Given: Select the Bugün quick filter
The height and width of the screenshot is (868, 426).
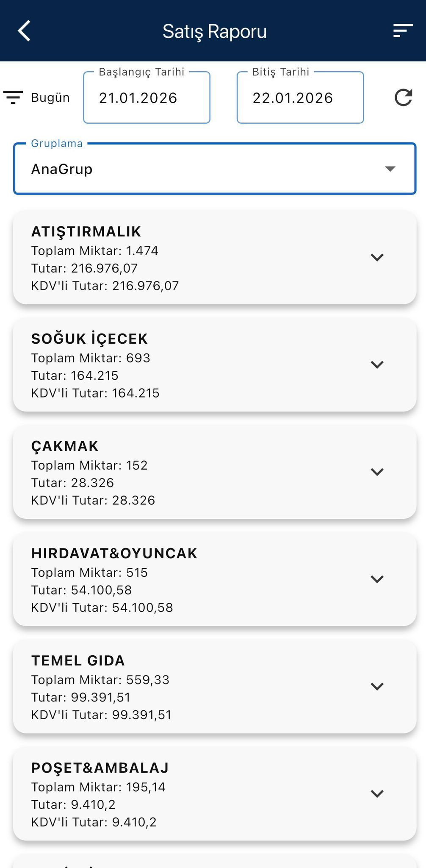Looking at the screenshot, I should point(50,97).
